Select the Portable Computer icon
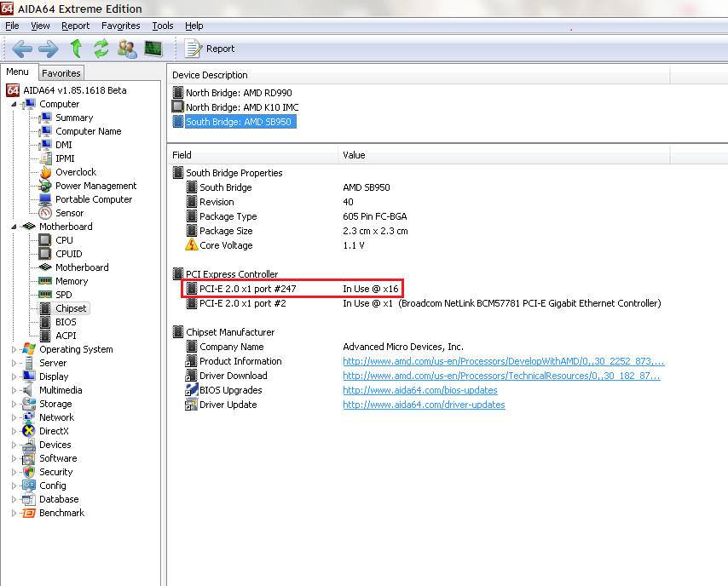The height and width of the screenshot is (586, 728). [x=45, y=199]
